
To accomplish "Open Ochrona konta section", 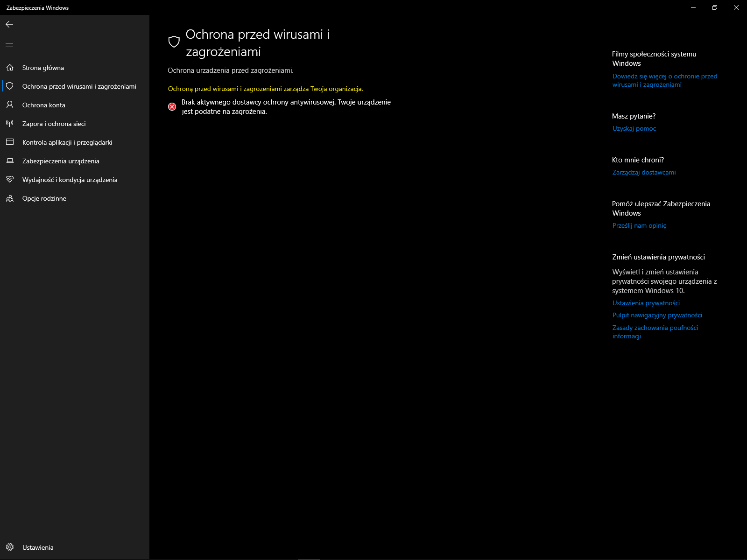I will coord(75,105).
